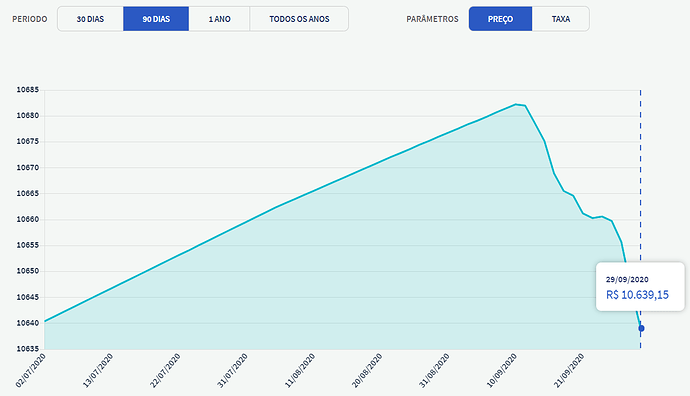
Task: Select the PREÇO parameter toggle
Action: 500,19
